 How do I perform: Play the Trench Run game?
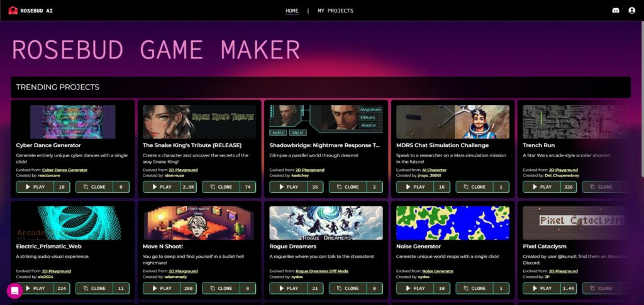point(541,187)
